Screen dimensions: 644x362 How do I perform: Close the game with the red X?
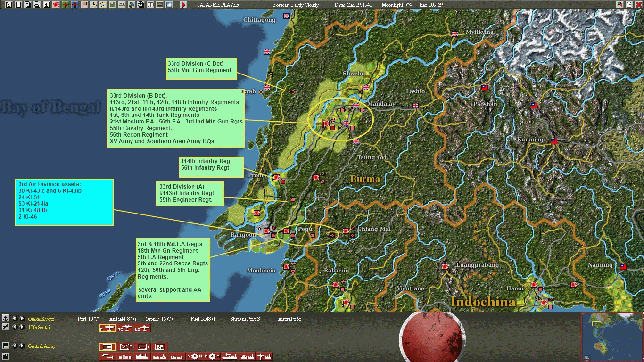pos(639,5)
